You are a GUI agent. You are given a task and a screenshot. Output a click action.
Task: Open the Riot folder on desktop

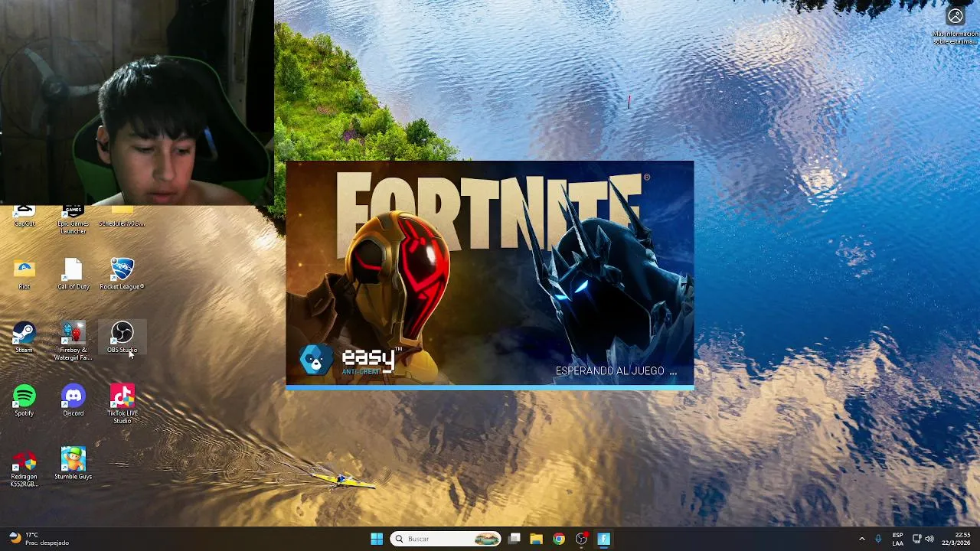(x=24, y=274)
